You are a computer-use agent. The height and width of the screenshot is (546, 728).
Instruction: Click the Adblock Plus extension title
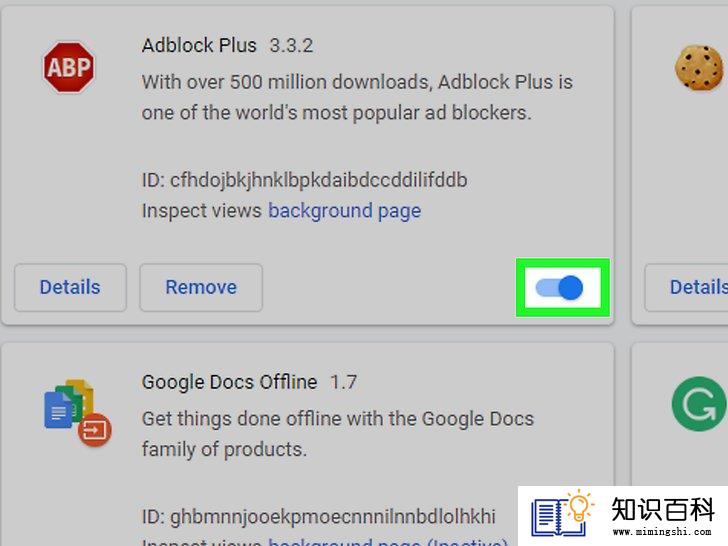[199, 46]
